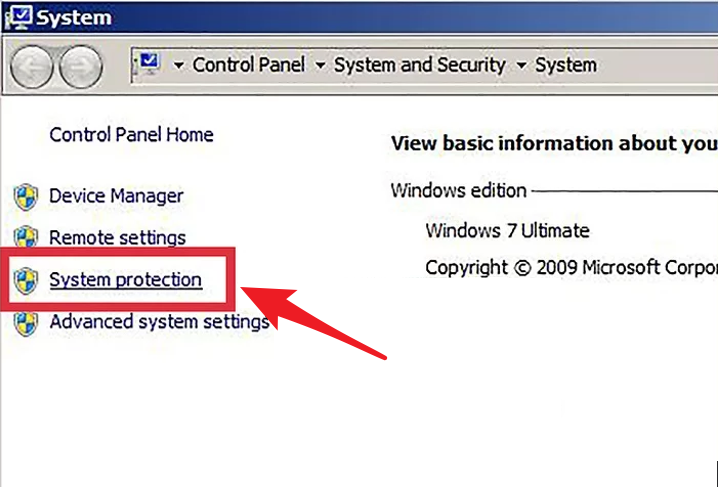Open the Remote settings link
Viewport: 719px width, 487px height.
[x=117, y=238]
